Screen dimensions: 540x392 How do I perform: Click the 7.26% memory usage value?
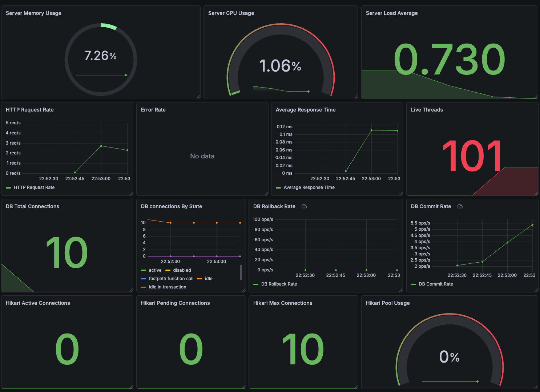coord(101,56)
